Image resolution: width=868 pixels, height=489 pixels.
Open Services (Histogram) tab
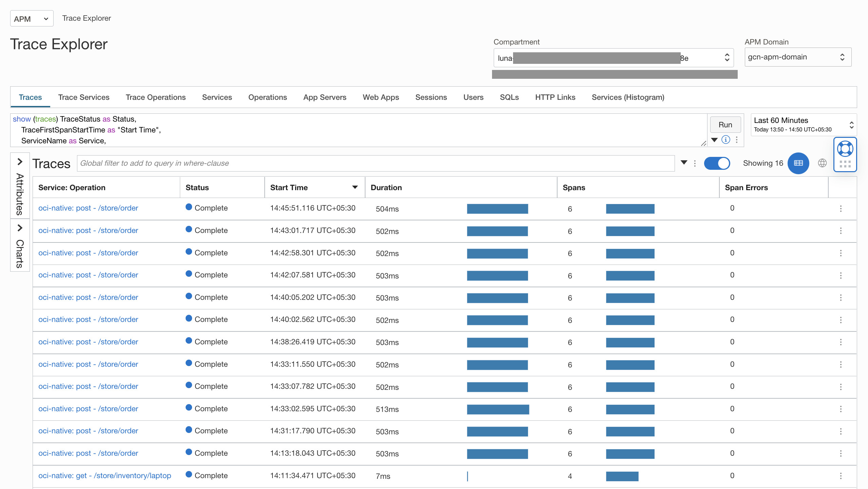click(628, 97)
